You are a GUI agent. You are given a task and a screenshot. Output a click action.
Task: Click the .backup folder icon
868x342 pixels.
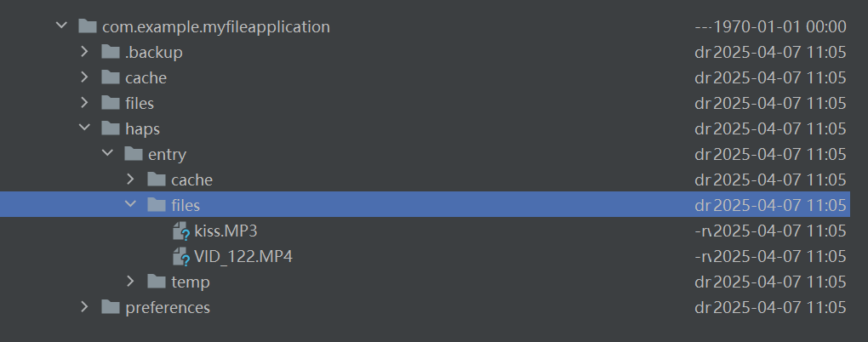tap(111, 52)
